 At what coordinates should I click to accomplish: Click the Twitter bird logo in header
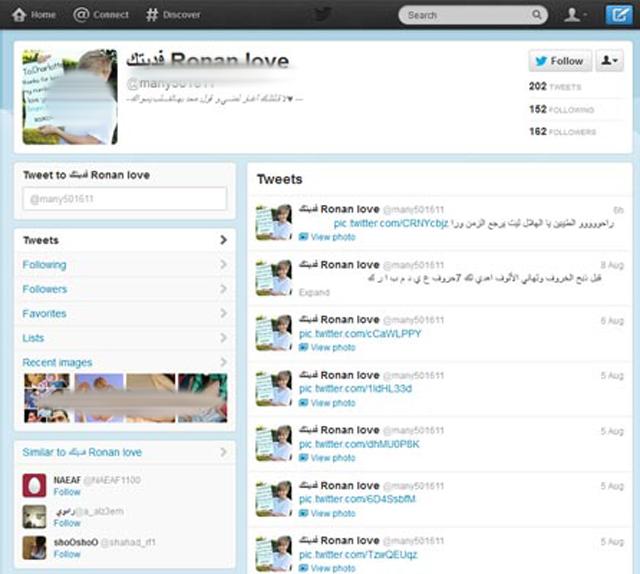[x=322, y=15]
